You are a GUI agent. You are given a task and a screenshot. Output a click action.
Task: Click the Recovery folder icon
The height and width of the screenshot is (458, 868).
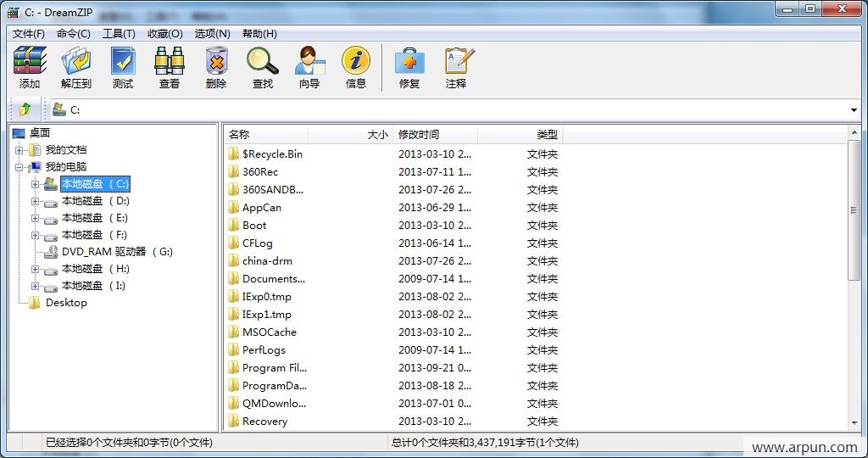pyautogui.click(x=234, y=421)
